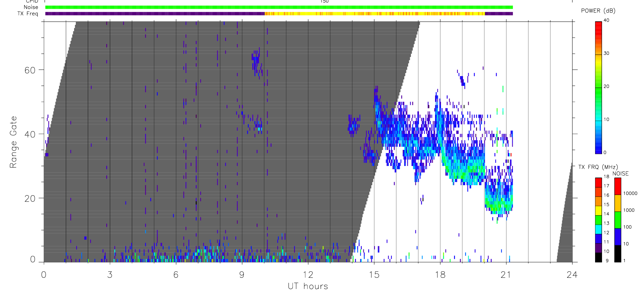Viewport: 644px width, 297px height.
Task: Click the x-axis tick label '9'
Action: (242, 275)
